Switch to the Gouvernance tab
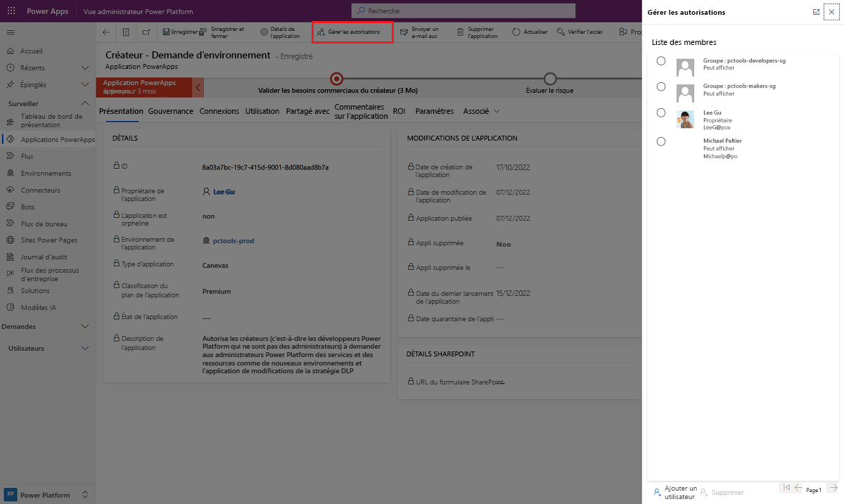The image size is (844, 504). point(171,111)
